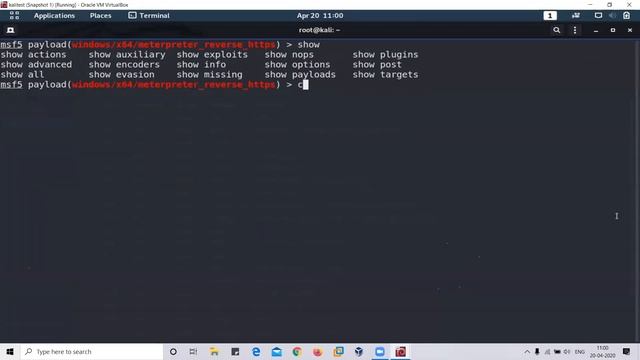This screenshot has height=360, width=640.
Task: Open VirtualBox Manager cube icon on taskbar
Action: click(x=359, y=351)
